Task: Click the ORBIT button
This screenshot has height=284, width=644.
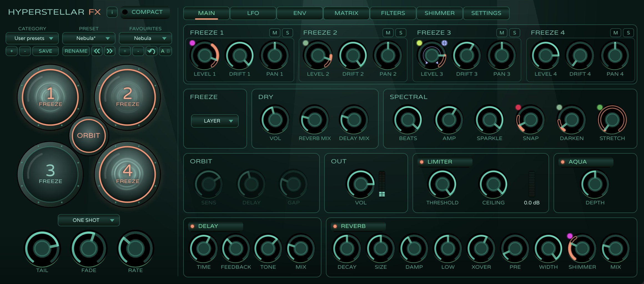Action: (x=89, y=136)
